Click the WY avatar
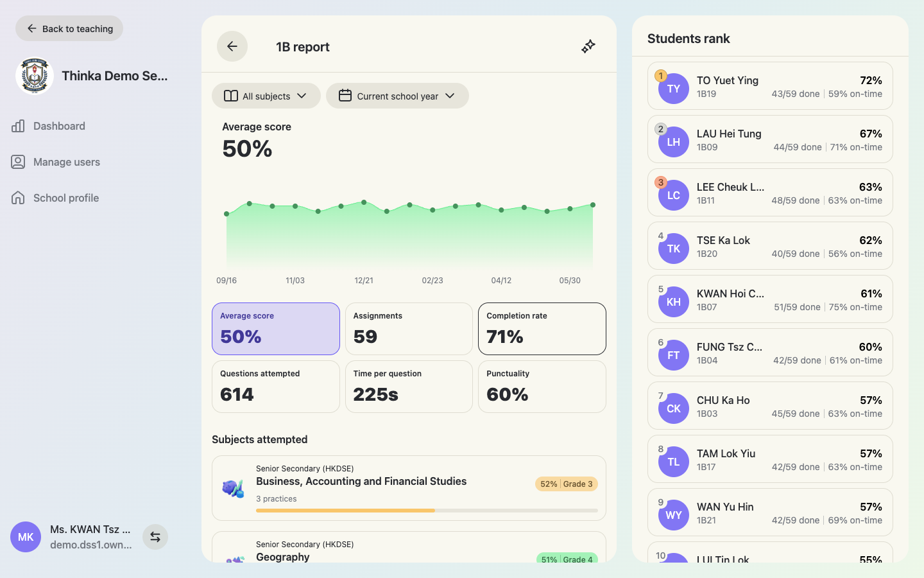The height and width of the screenshot is (578, 924). pyautogui.click(x=674, y=515)
